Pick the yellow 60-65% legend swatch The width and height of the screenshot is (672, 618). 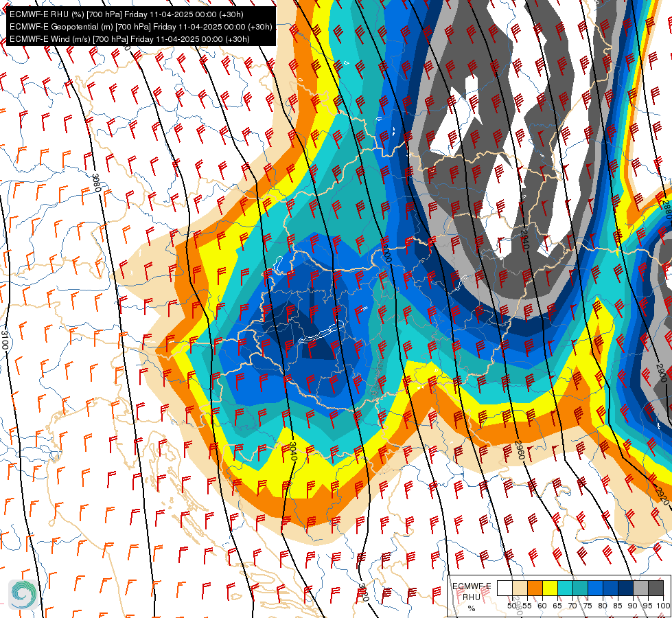pos(550,588)
